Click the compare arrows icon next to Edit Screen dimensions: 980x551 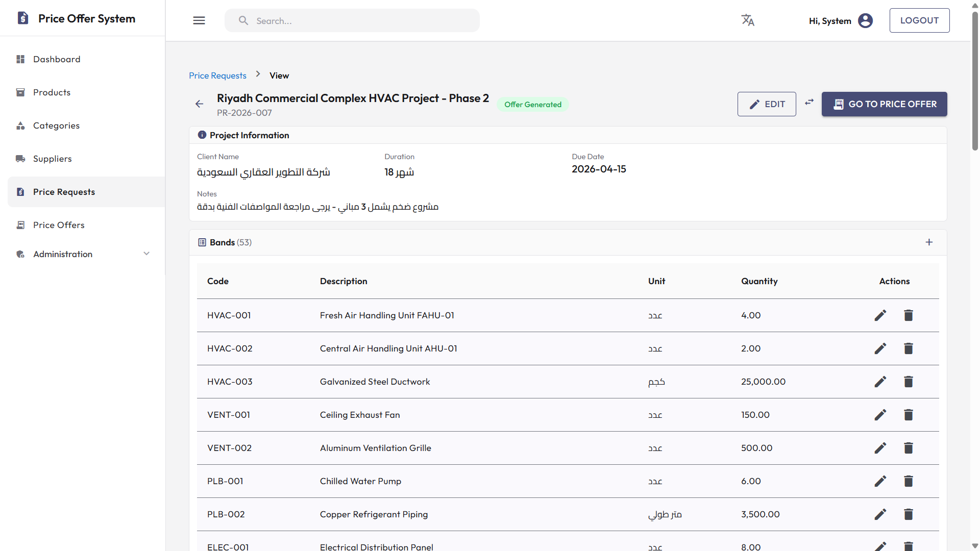[x=809, y=102]
